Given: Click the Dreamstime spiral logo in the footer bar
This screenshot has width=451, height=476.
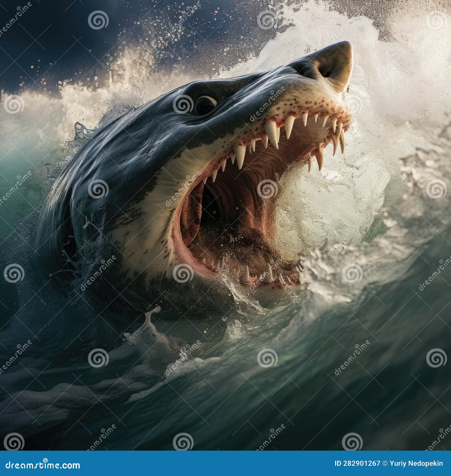Looking at the screenshot, I should tap(45, 460).
